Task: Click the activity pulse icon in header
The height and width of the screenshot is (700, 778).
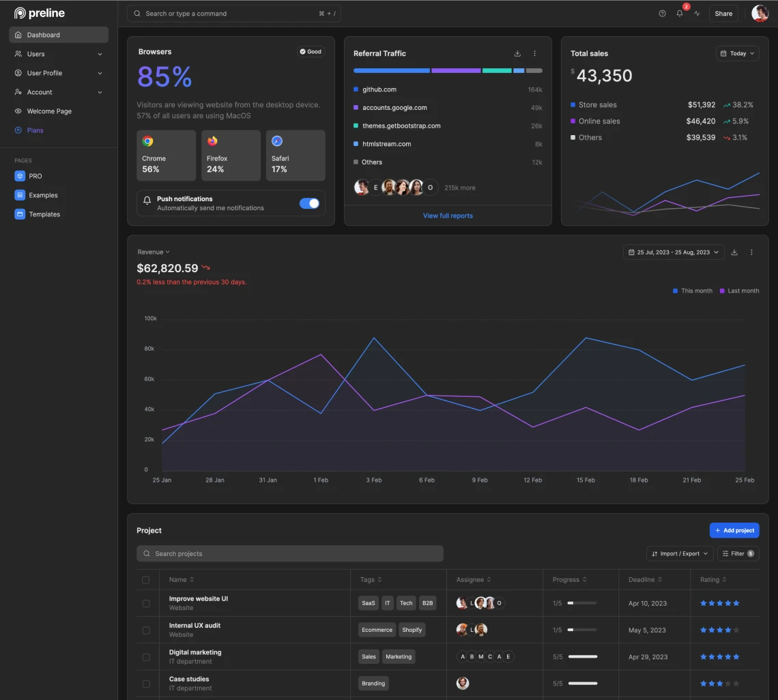Action: coord(697,14)
